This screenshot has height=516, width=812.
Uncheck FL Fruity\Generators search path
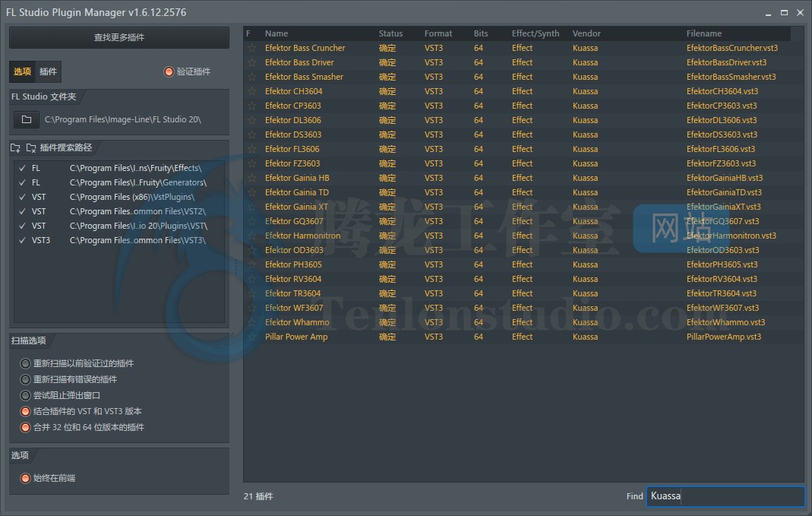[x=22, y=183]
